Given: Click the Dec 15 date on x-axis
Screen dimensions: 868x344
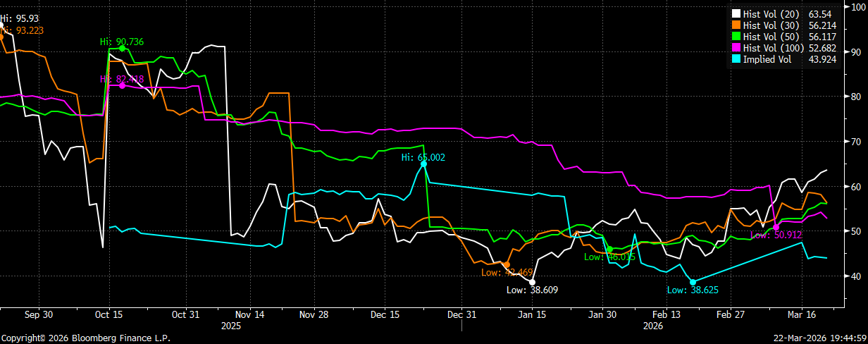Looking at the screenshot, I should (x=386, y=314).
